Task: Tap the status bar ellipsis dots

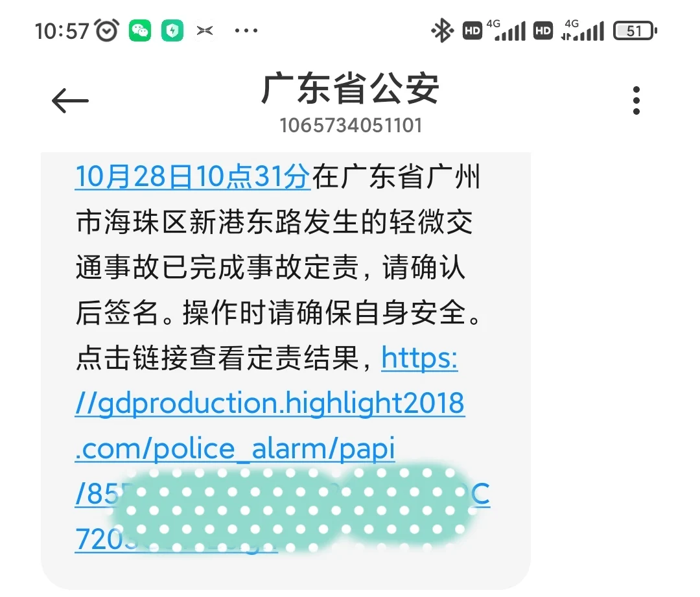Action: 246,31
